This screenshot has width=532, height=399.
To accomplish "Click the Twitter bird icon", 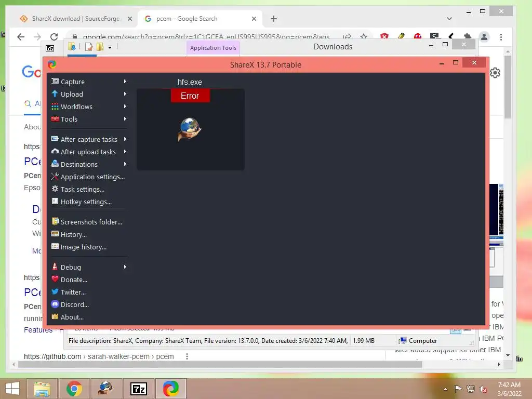I will point(55,292).
